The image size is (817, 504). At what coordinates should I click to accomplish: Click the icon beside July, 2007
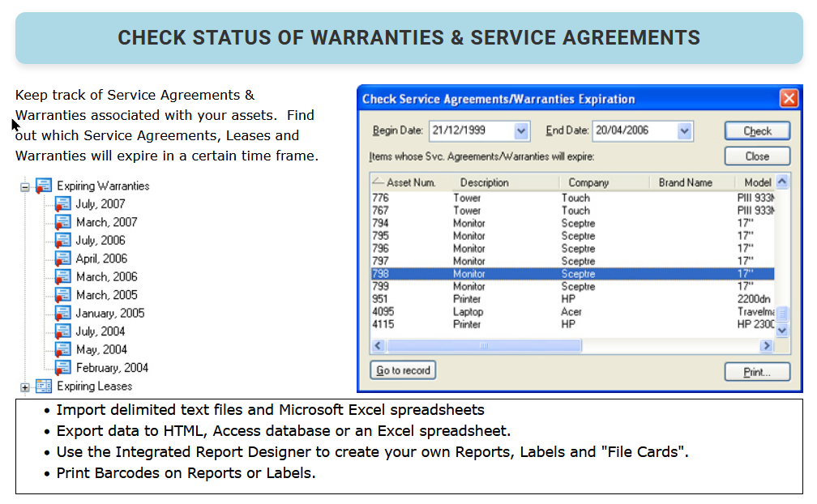click(x=62, y=204)
